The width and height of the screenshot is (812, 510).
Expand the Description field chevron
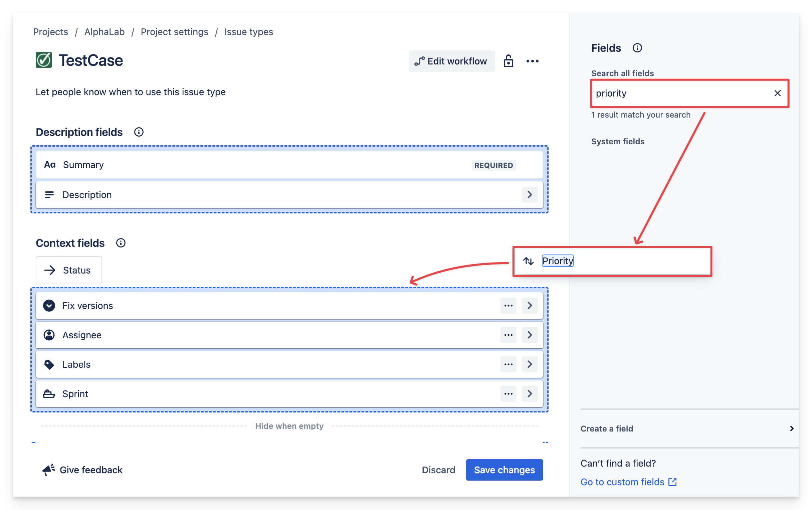point(530,195)
